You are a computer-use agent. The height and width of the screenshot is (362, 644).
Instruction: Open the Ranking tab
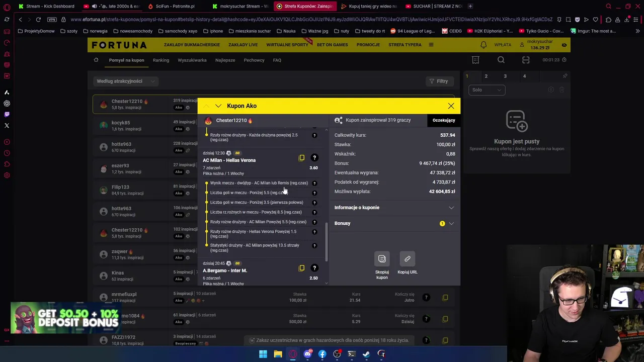(161, 60)
